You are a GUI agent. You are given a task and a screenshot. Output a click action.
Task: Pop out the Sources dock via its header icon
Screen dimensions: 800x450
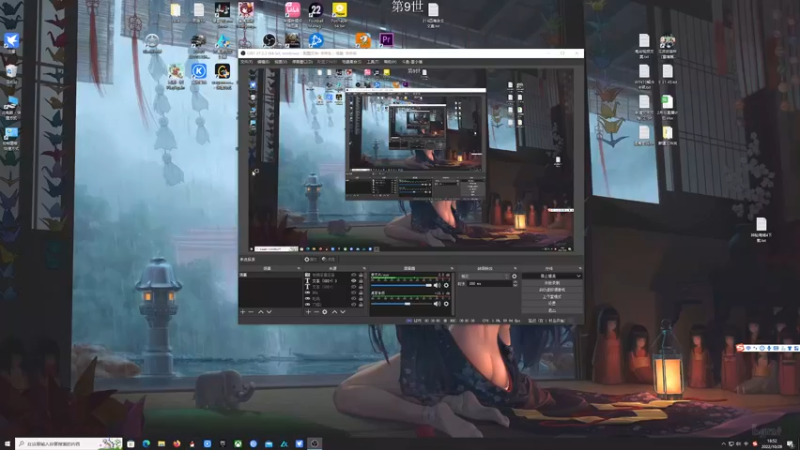tap(364, 268)
